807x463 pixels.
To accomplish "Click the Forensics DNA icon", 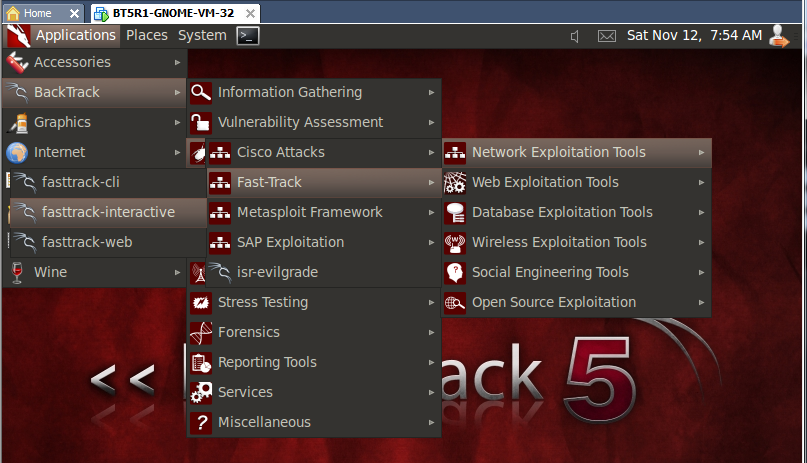I will [x=201, y=332].
